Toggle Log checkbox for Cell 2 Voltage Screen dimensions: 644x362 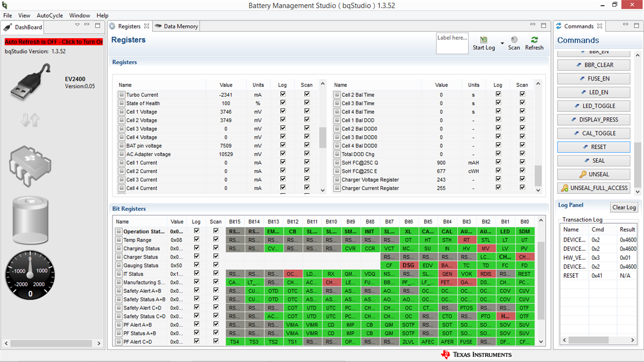coord(283,120)
